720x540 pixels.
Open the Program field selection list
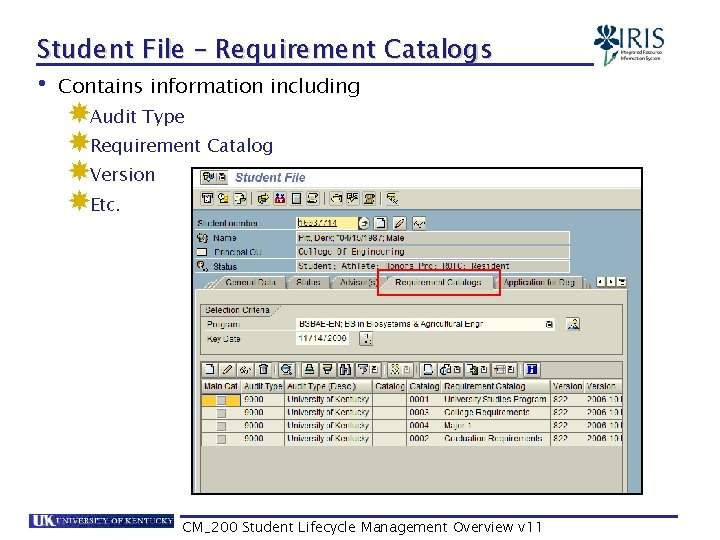549,324
